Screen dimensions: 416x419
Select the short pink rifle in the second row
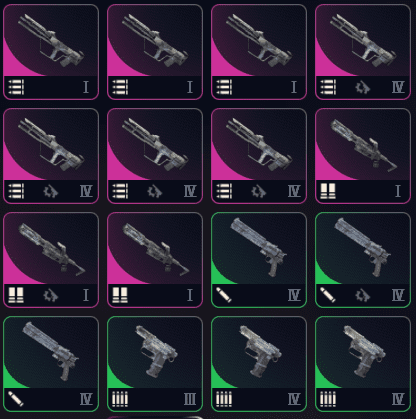click(x=363, y=156)
